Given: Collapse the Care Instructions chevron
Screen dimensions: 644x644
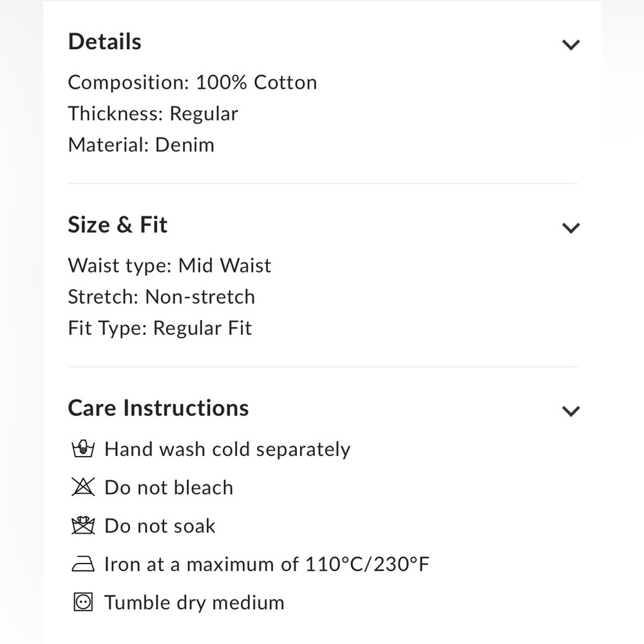Looking at the screenshot, I should pos(571,411).
